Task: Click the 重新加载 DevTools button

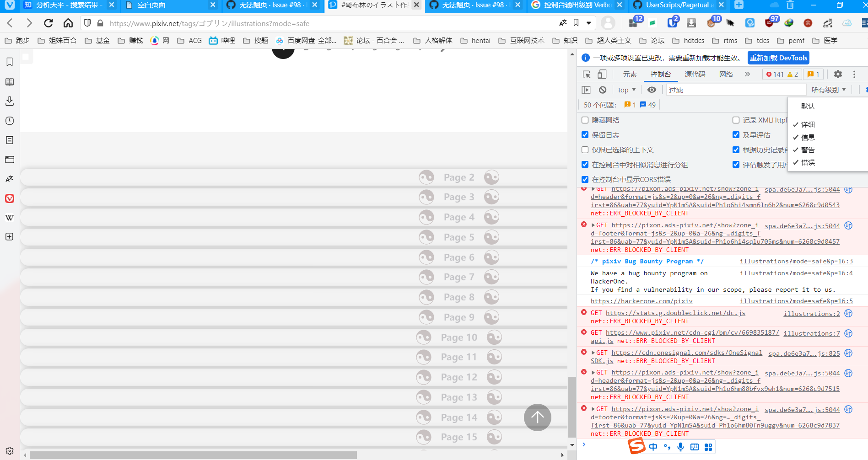Action: tap(778, 58)
